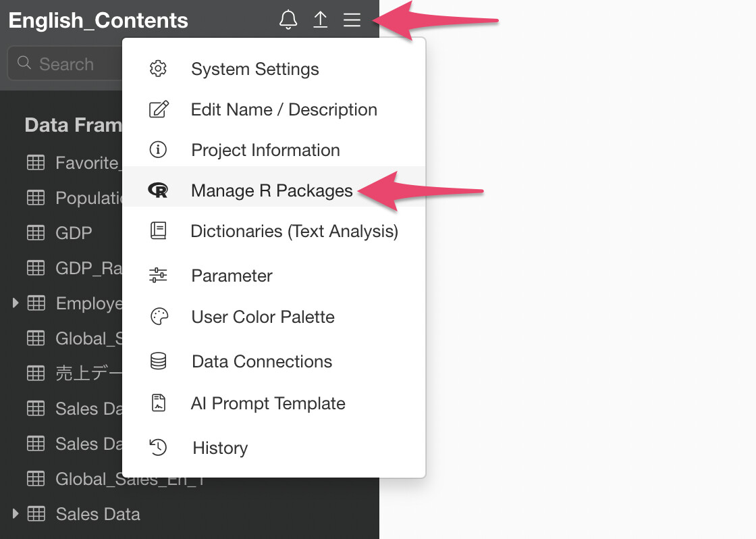Expand the Employee data frame triangle
This screenshot has height=539, width=756.
coord(16,303)
